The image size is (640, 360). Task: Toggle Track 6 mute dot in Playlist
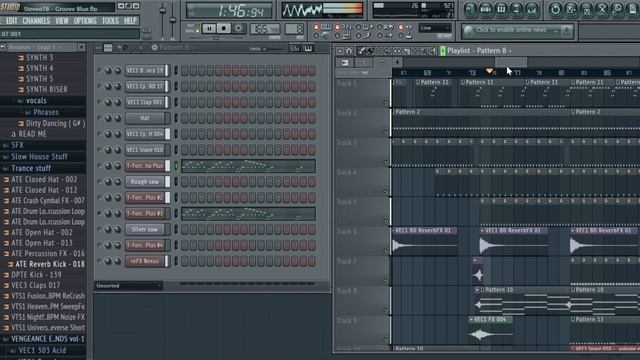coord(385,251)
